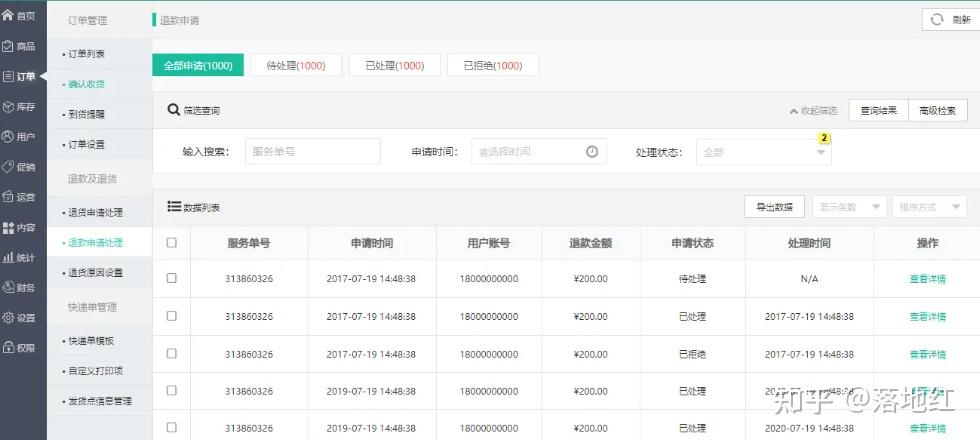Click the 运营 operations icon
The width and height of the screenshot is (980, 440).
click(x=8, y=197)
